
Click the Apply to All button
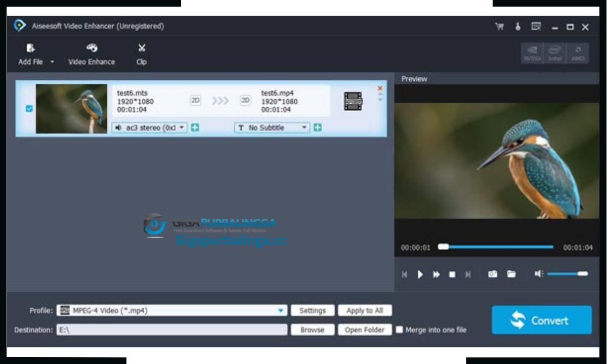point(365,310)
